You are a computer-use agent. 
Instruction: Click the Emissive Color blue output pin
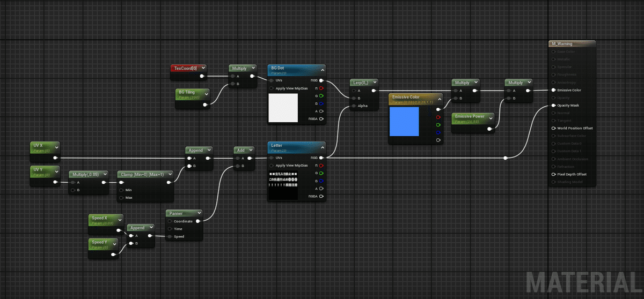(x=438, y=132)
